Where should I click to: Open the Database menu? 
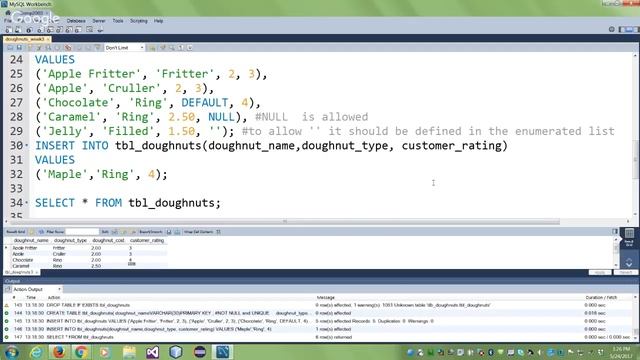point(76,20)
